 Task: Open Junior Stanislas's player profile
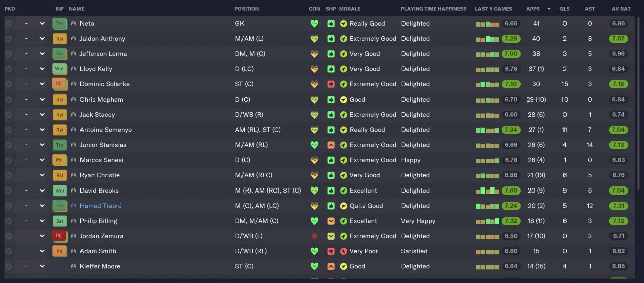click(x=103, y=145)
